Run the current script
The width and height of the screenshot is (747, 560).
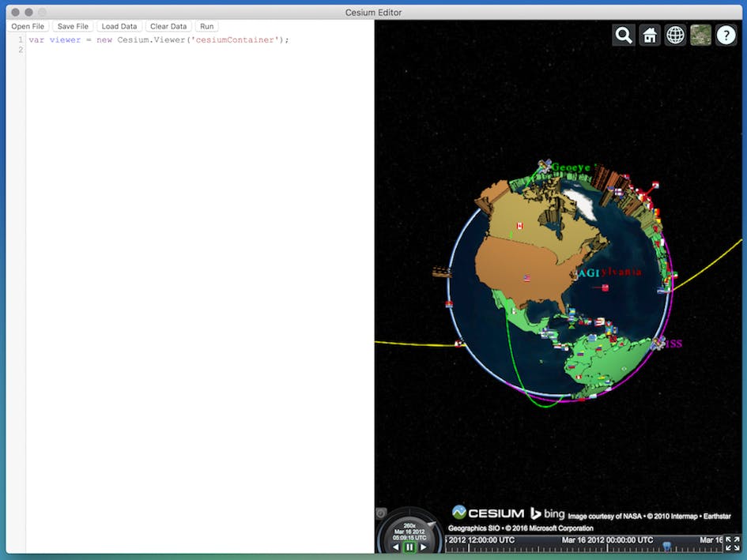[x=206, y=26]
